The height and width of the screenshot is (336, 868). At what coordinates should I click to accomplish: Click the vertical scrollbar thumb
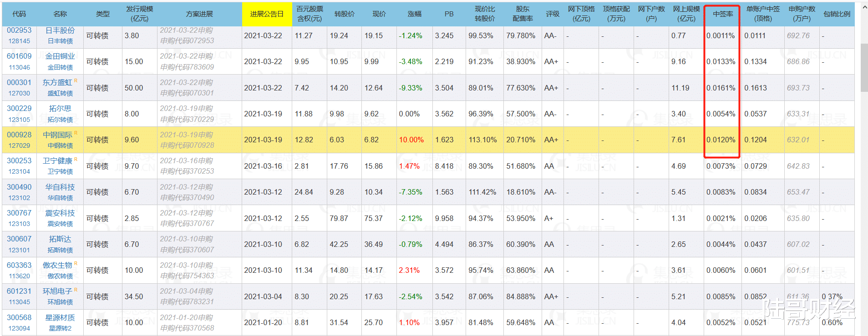pos(864,68)
